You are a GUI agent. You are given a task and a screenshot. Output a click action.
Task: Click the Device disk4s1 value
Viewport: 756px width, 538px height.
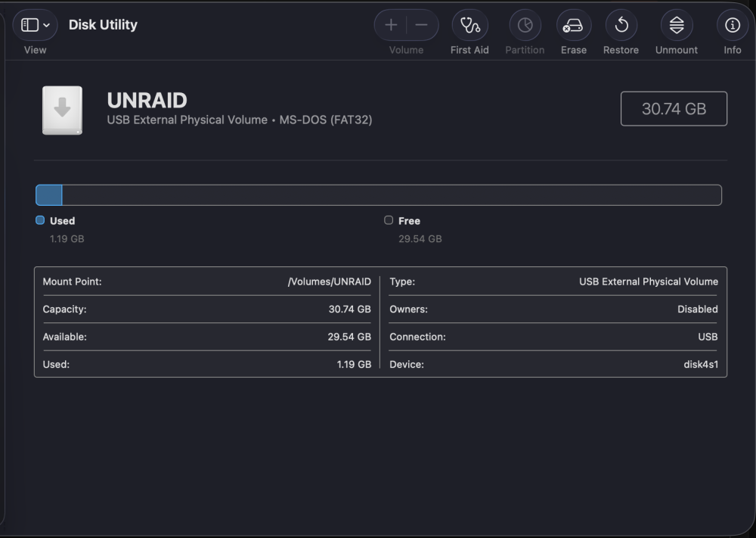tap(701, 364)
